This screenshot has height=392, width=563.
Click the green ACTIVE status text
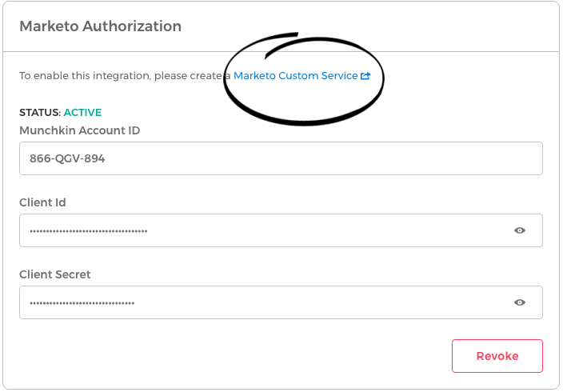(x=82, y=113)
